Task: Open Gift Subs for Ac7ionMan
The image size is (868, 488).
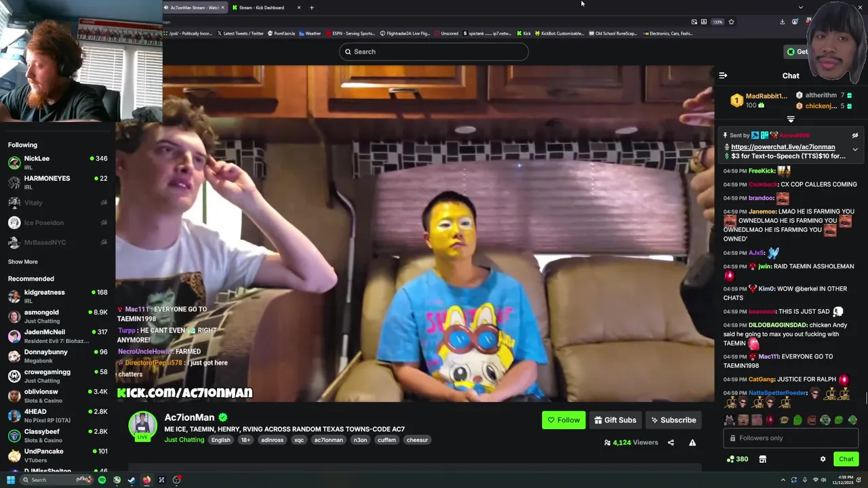Action: (615, 420)
